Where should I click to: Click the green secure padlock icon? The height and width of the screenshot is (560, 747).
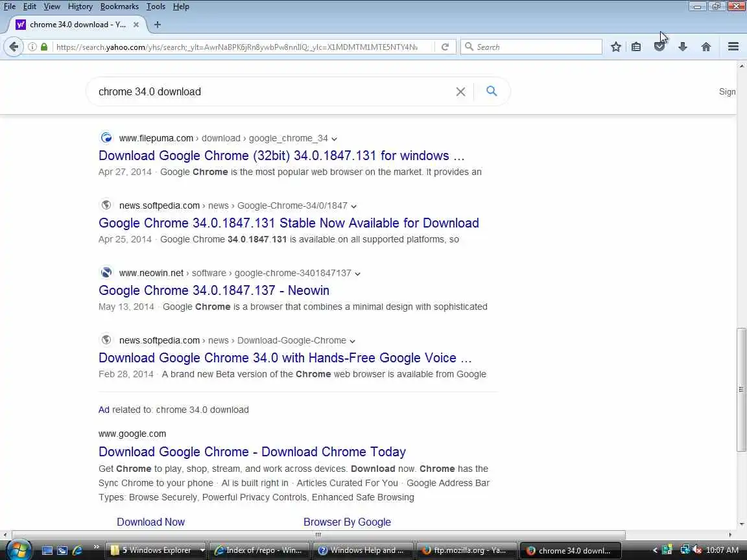44,47
